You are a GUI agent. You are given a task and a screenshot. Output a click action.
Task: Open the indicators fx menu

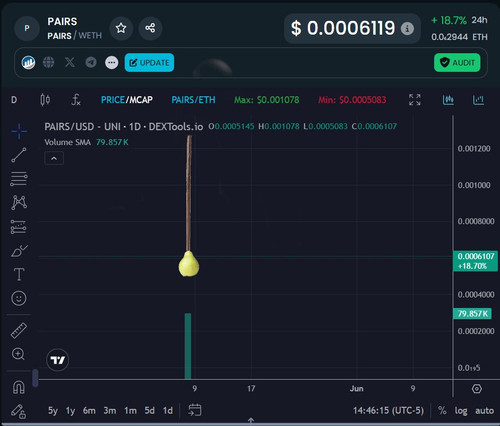pos(76,100)
